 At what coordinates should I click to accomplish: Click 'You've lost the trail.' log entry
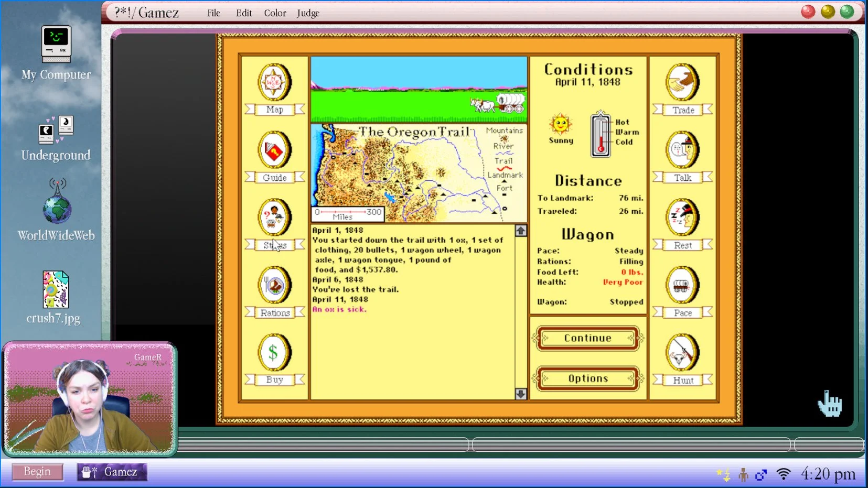356,289
